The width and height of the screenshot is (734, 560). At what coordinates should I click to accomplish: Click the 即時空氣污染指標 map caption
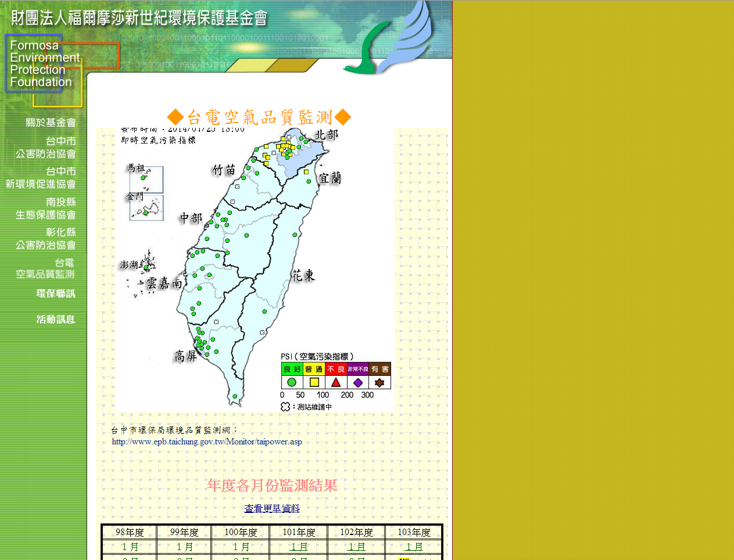[158, 140]
